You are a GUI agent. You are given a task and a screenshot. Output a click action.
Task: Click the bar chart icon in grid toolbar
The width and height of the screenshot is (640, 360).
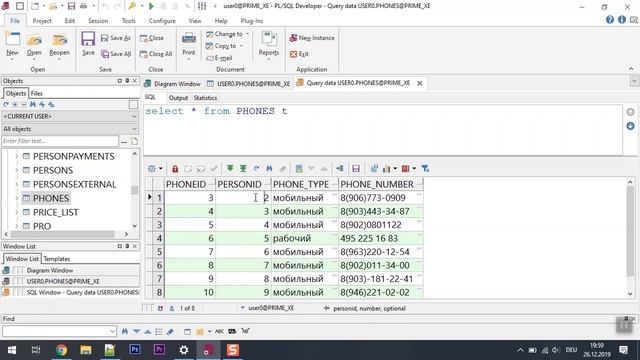[387, 169]
